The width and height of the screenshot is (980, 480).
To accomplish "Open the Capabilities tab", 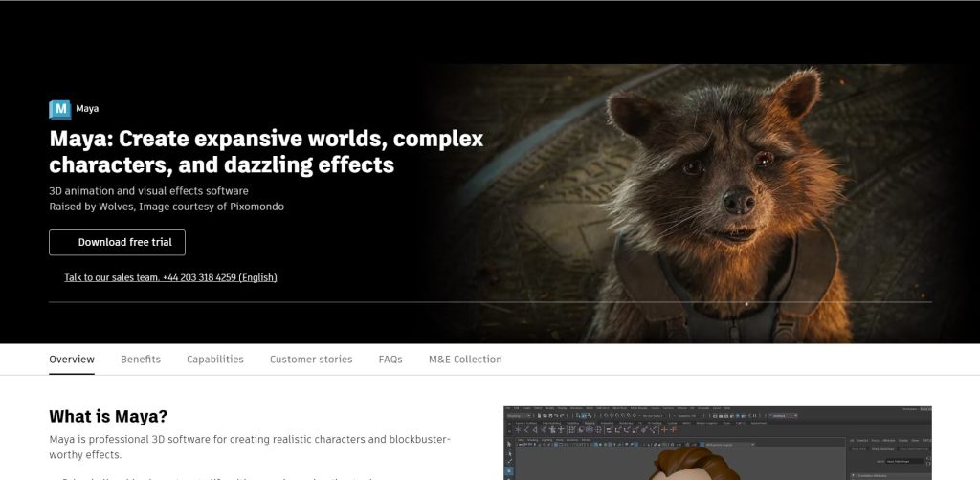I will click(x=215, y=360).
